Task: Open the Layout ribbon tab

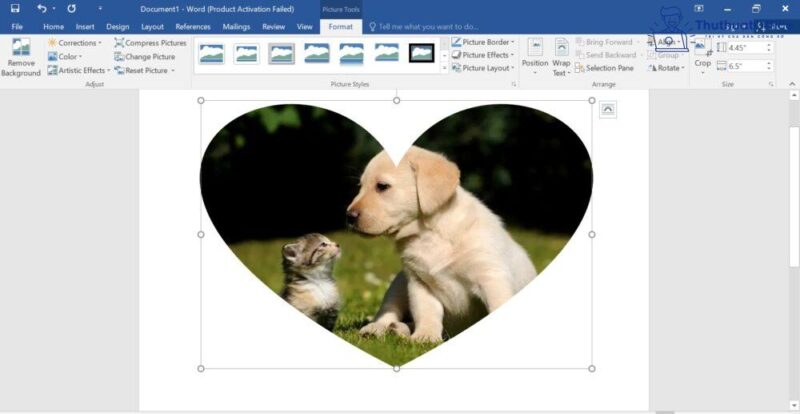Action: [x=153, y=27]
